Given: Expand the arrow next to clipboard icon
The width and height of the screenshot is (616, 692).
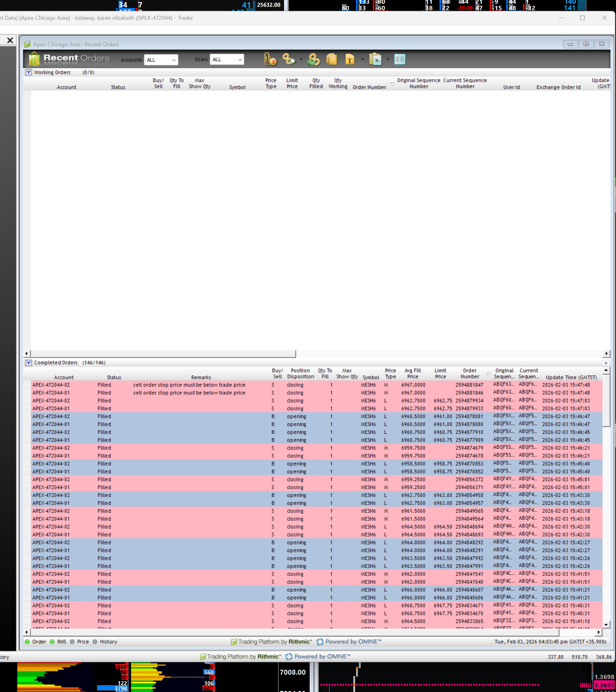Looking at the screenshot, I should tap(388, 60).
